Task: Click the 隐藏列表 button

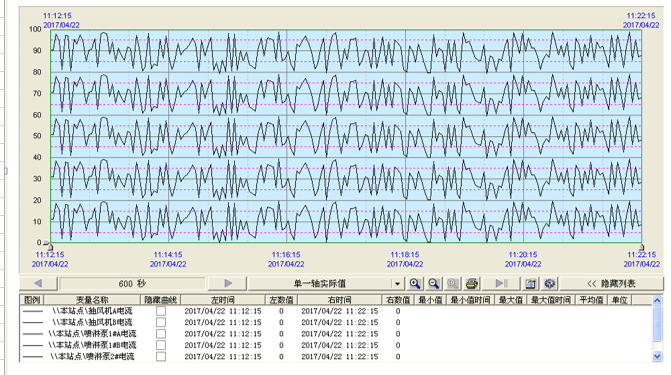Action: pyautogui.click(x=612, y=283)
